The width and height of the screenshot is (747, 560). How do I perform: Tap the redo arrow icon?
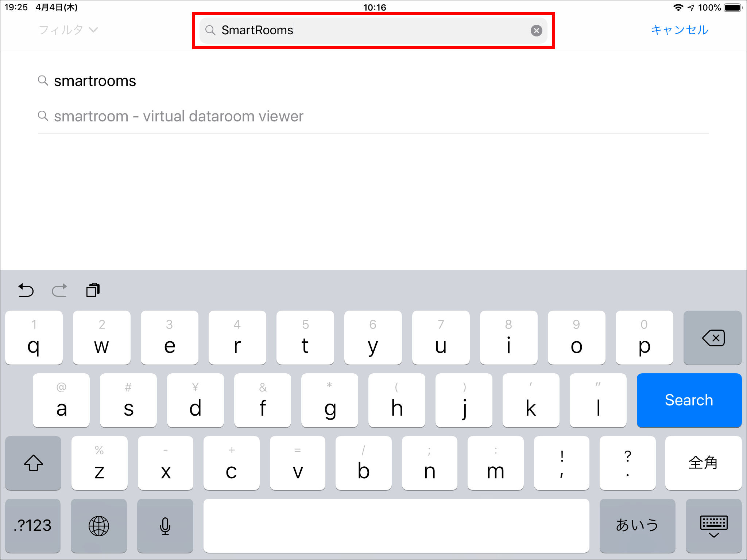point(59,291)
